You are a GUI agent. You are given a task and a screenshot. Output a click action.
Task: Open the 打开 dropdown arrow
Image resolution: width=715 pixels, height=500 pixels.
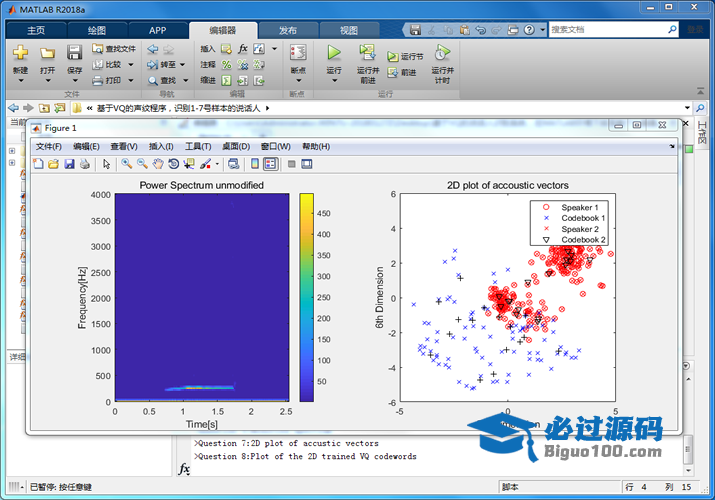[x=47, y=81]
